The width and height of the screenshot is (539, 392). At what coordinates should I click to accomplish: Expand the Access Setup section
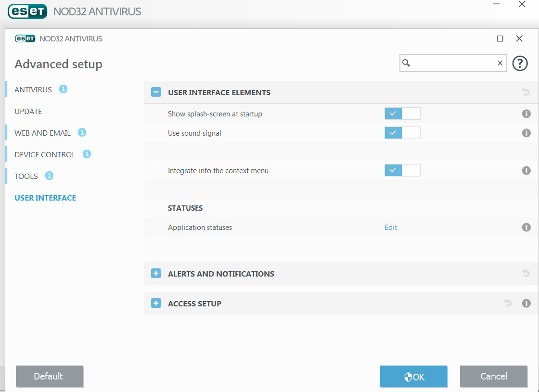point(156,303)
